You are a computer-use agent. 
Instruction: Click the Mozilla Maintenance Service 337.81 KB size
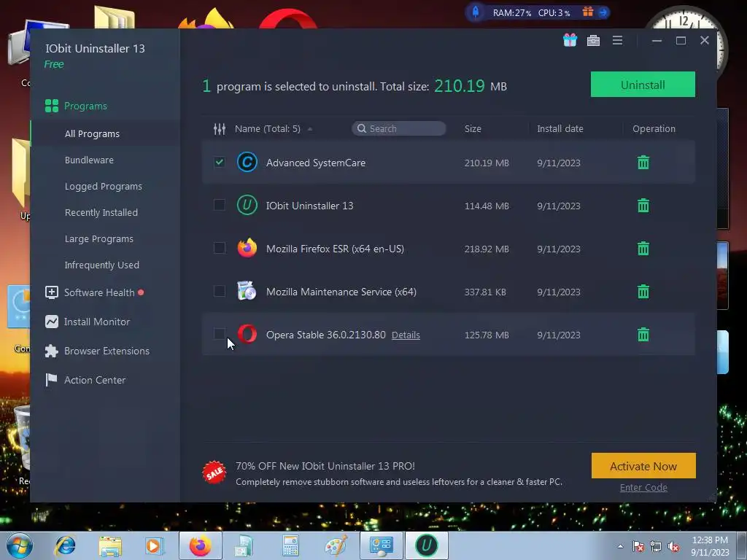click(485, 292)
